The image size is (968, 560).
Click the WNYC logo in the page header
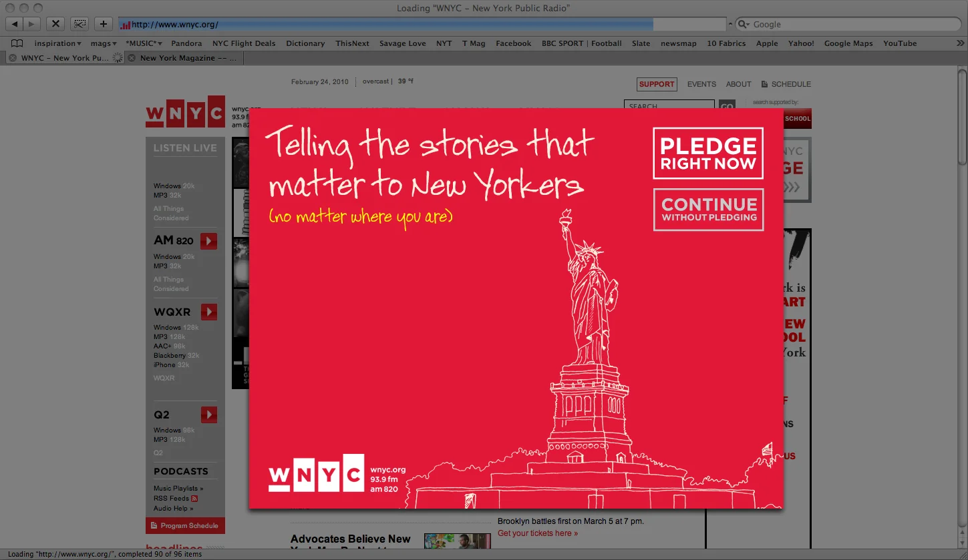point(185,111)
